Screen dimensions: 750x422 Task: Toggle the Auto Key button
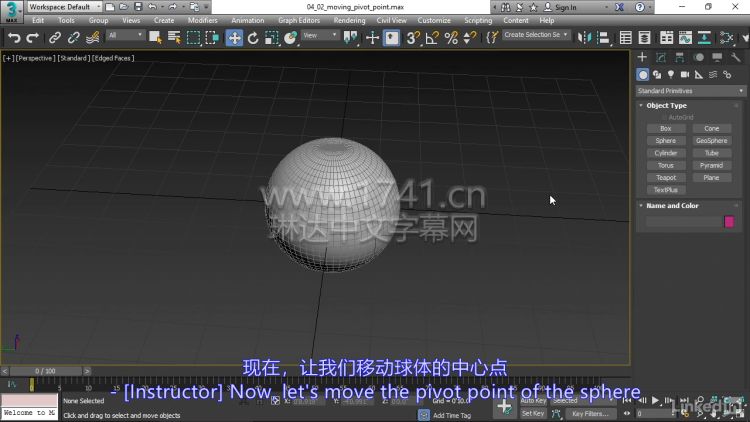pos(533,401)
